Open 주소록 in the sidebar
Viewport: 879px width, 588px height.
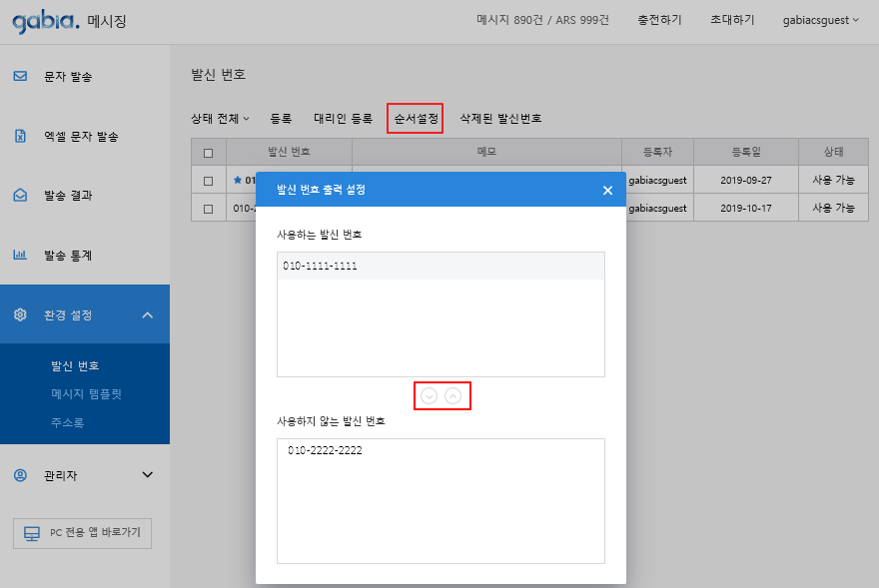point(67,423)
